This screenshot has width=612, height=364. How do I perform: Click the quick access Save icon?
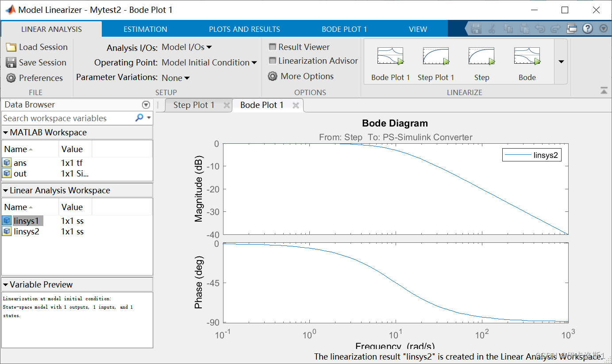[477, 29]
